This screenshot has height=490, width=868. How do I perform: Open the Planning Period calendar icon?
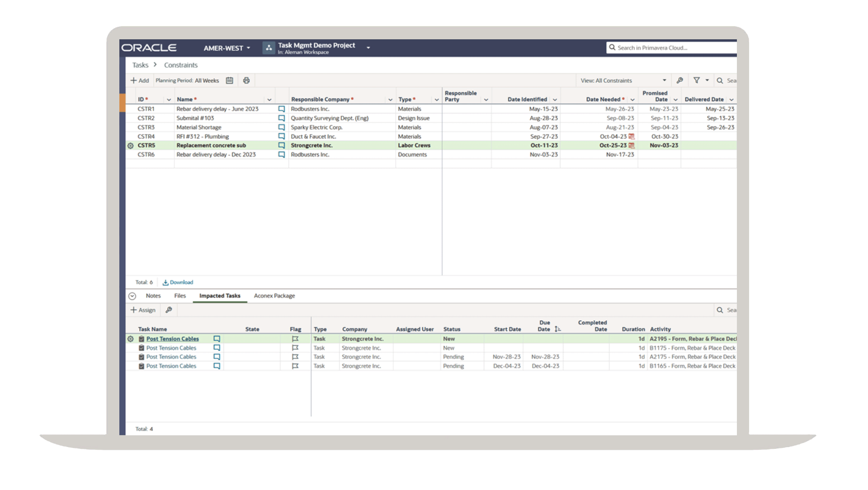(230, 80)
